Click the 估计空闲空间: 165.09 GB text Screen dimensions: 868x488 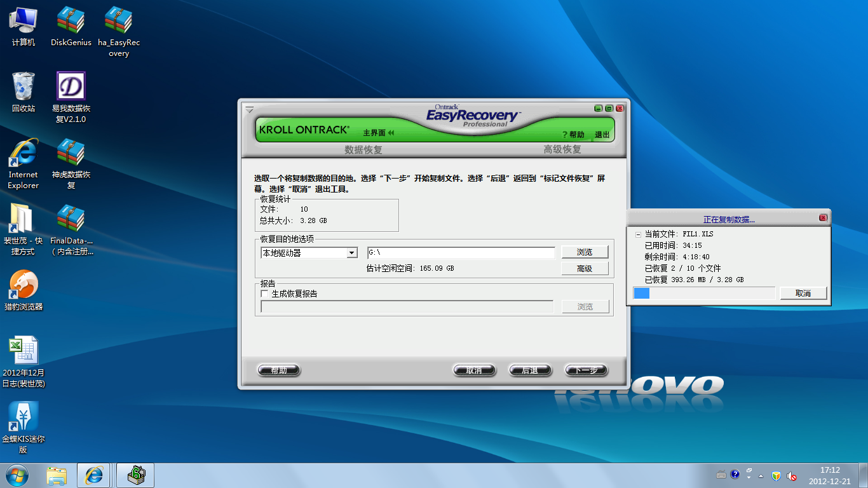(410, 268)
